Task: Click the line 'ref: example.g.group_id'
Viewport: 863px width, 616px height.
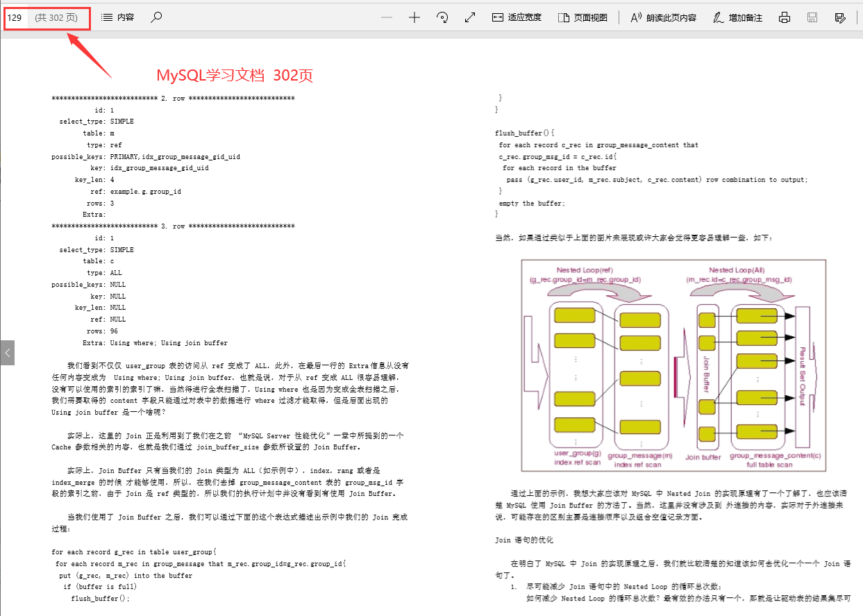Action: 136,192
